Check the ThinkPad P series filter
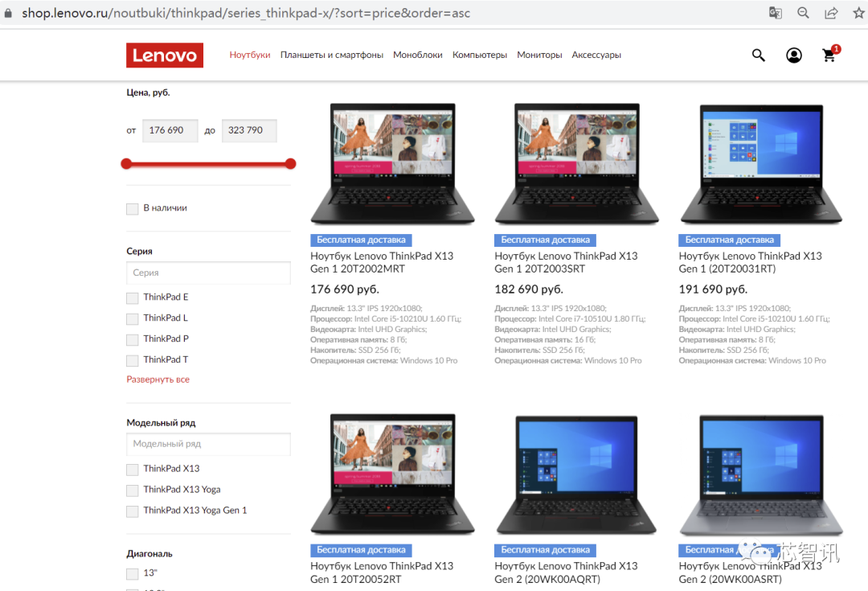 (133, 339)
